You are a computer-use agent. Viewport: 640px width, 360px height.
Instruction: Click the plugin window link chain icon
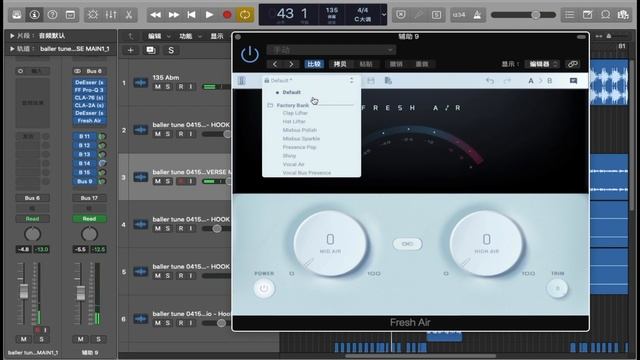pos(573,64)
